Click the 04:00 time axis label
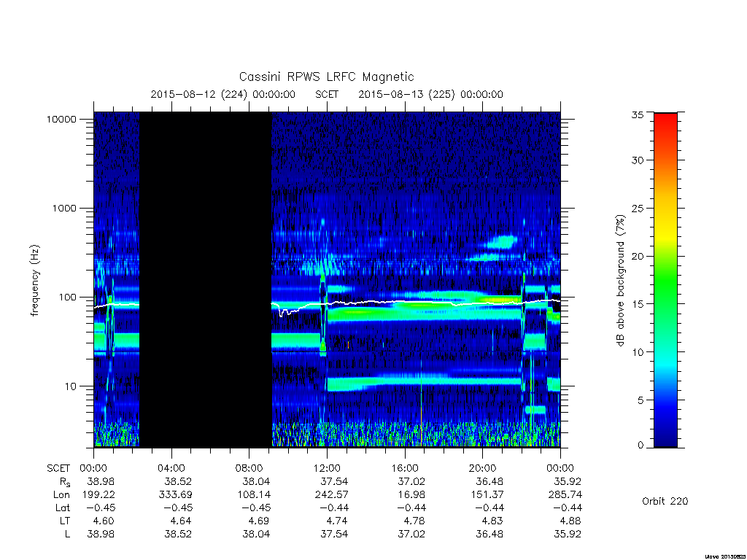The image size is (747, 560). [x=171, y=468]
